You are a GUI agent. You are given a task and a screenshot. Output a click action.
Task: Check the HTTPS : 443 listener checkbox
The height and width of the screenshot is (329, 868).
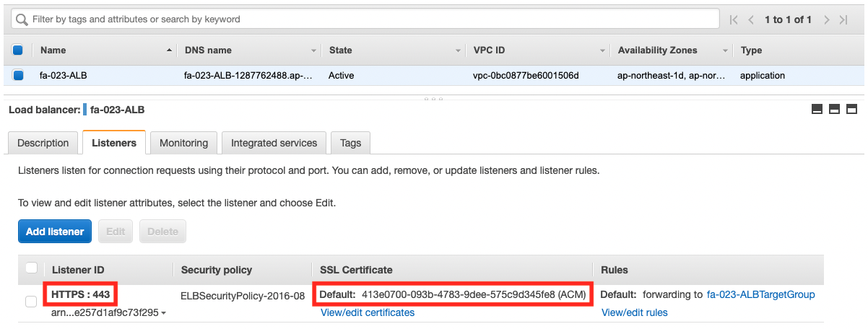point(31,302)
